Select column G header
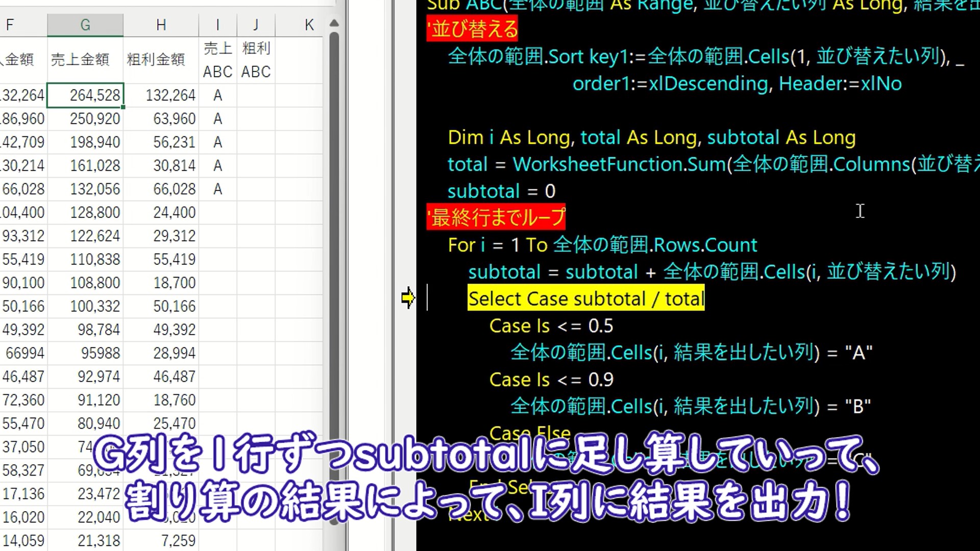The image size is (980, 551). click(85, 24)
